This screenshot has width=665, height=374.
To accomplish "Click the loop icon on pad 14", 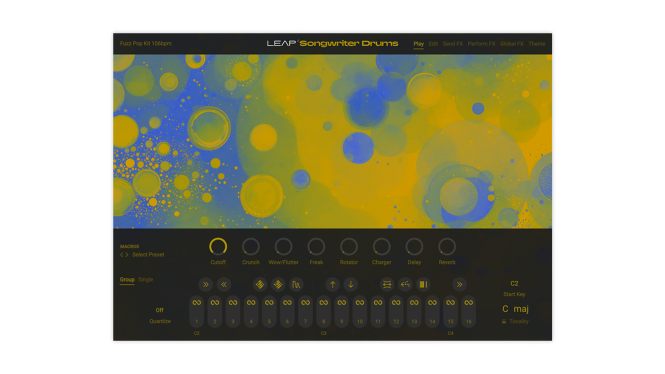I will click(x=432, y=302).
